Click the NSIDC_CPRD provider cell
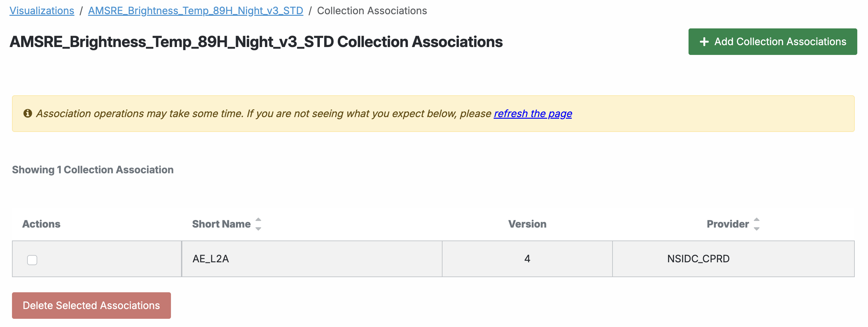Screen dimensions: 868x327 coord(698,259)
